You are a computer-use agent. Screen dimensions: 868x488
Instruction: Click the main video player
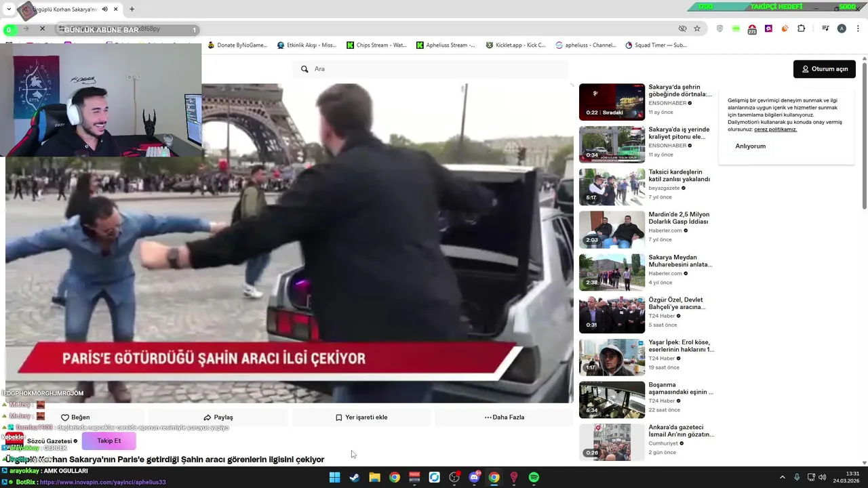point(290,243)
